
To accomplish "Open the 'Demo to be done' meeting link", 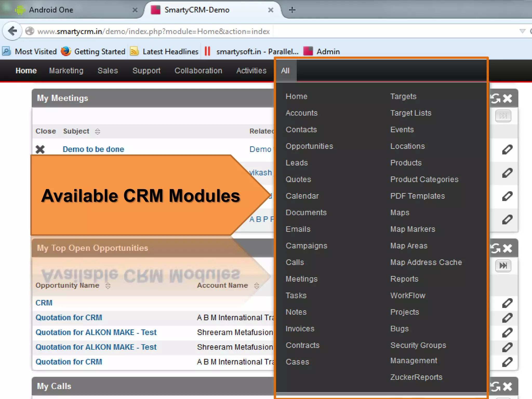I will point(94,149).
